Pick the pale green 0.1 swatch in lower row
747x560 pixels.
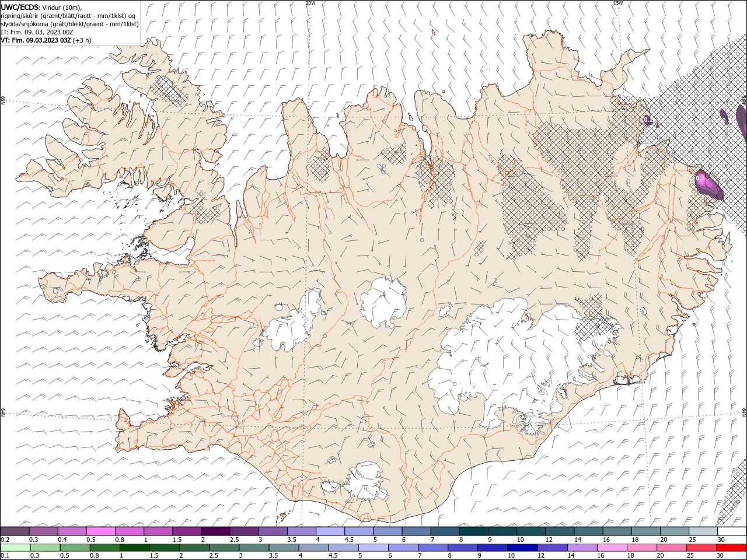(15, 548)
